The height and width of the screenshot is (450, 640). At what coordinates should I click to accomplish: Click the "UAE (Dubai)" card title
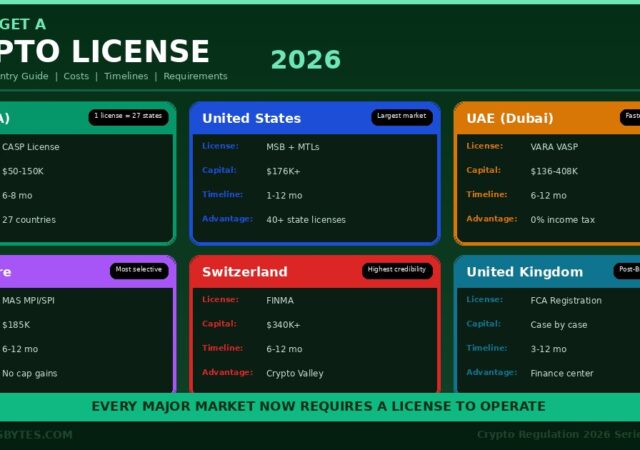click(x=510, y=118)
